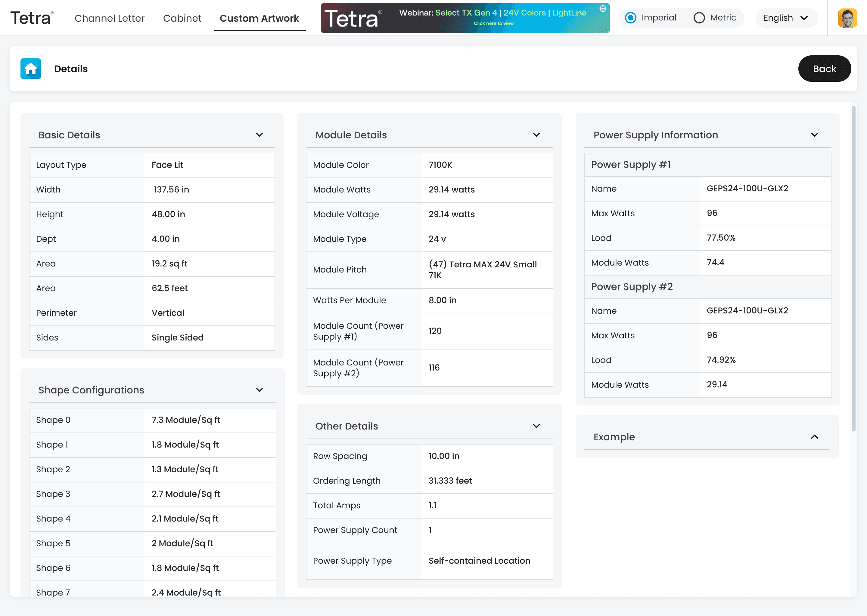Click the Tetra logo in header

pyautogui.click(x=32, y=18)
